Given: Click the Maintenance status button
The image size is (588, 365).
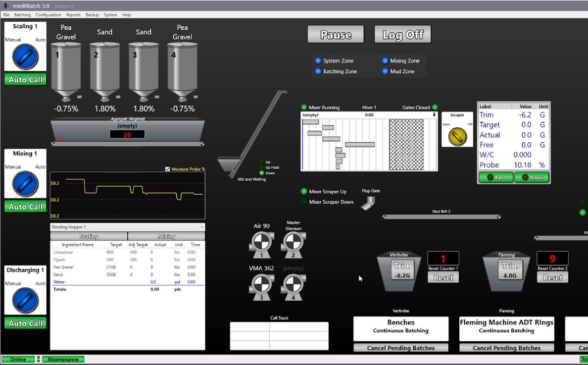Looking at the screenshot, I should (63, 360).
